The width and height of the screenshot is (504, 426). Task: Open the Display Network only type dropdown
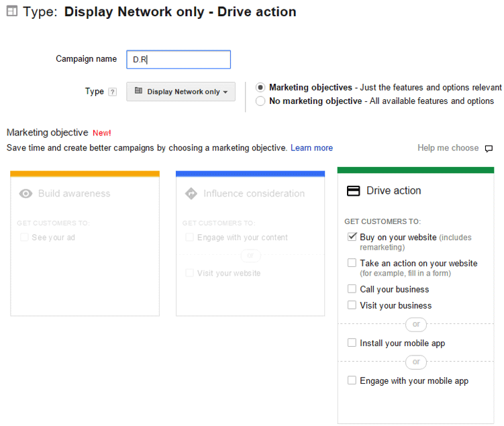pyautogui.click(x=181, y=92)
